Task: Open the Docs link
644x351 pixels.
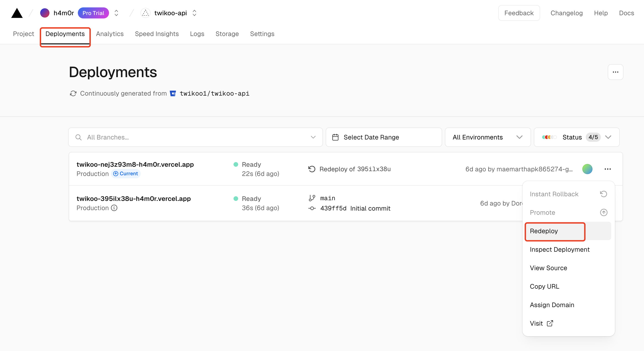Action: coord(626,13)
